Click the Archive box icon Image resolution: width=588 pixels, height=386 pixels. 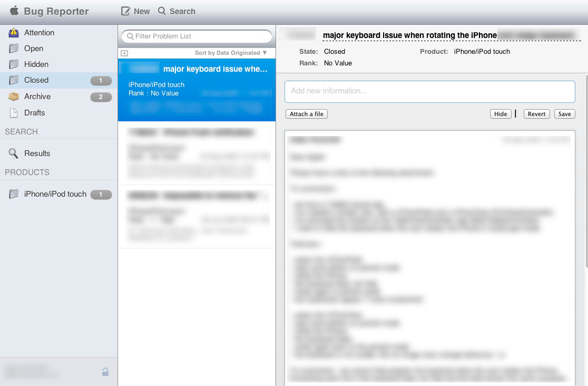pos(14,96)
